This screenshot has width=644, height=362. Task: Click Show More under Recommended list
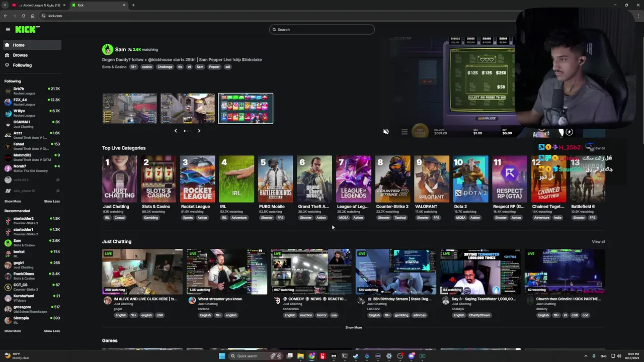coord(13,331)
